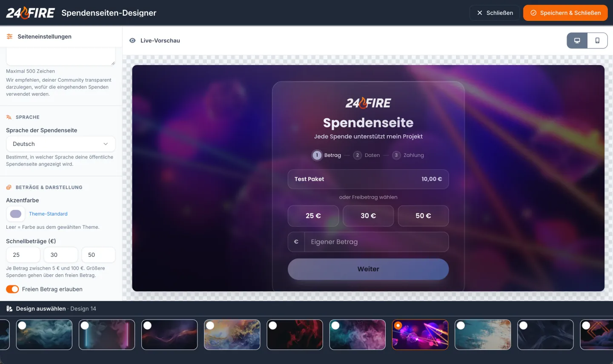Click the euro symbol before Eigener Betrag

click(x=296, y=242)
